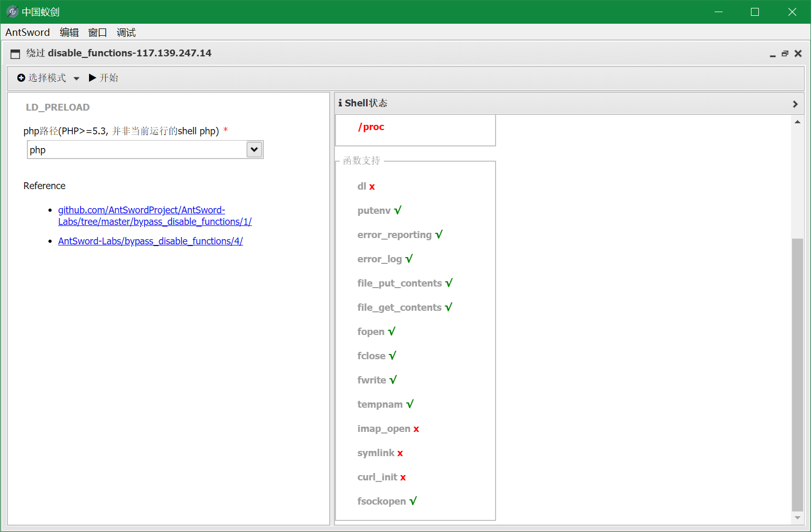This screenshot has width=811, height=532.
Task: Click the error_reporting function row
Action: (x=400, y=234)
